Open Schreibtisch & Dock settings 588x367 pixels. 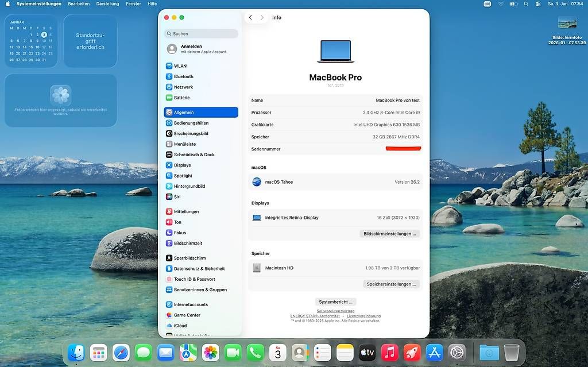[x=201, y=154]
